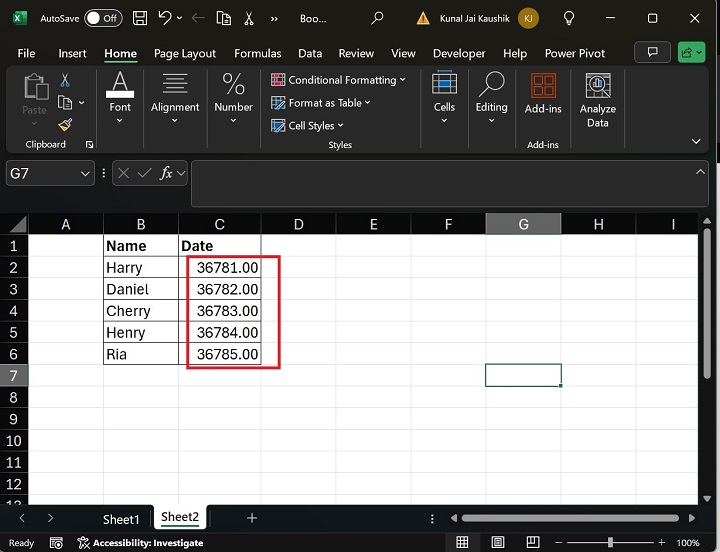Viewport: 720px width, 552px height.
Task: Open the search magnifier in title bar
Action: 377,18
